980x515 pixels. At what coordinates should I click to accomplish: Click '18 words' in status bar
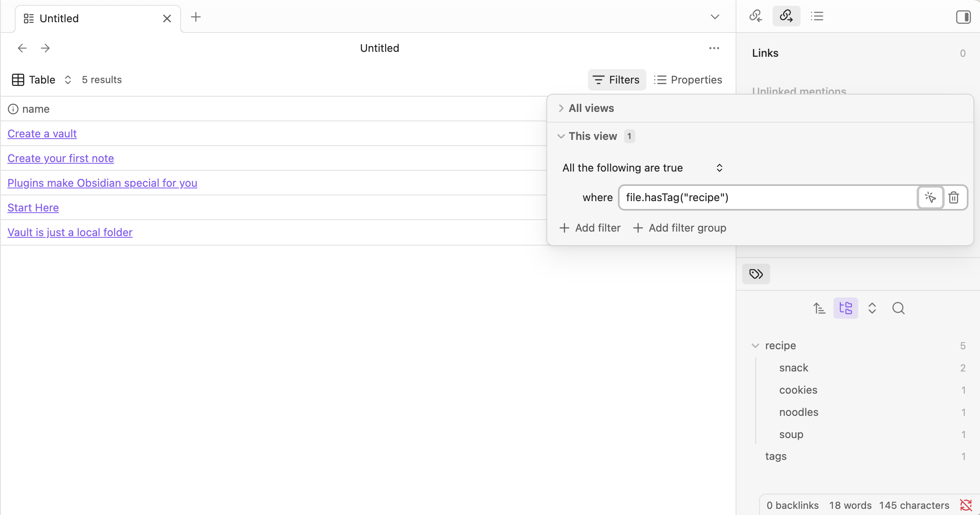click(x=850, y=505)
